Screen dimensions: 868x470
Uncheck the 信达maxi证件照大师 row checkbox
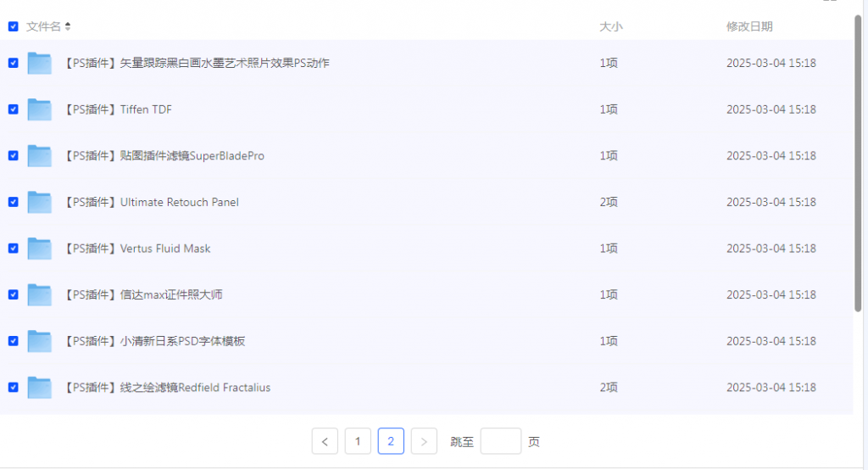[x=14, y=295]
